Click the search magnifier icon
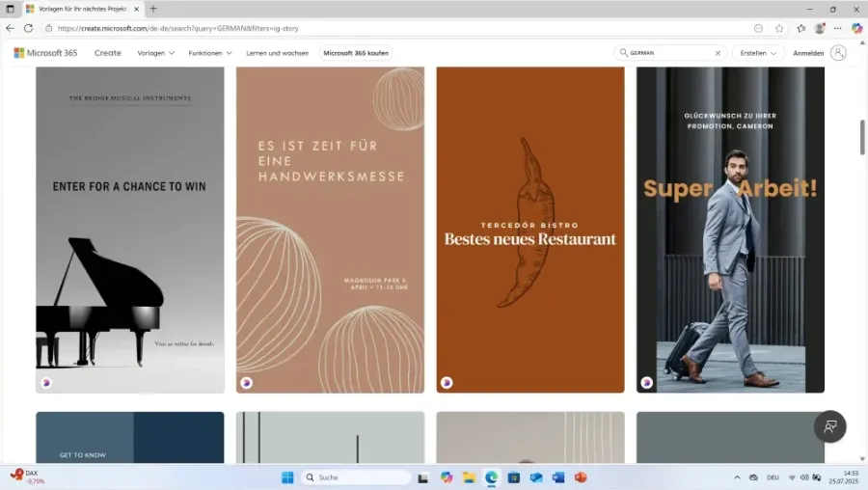868x490 pixels. click(623, 53)
